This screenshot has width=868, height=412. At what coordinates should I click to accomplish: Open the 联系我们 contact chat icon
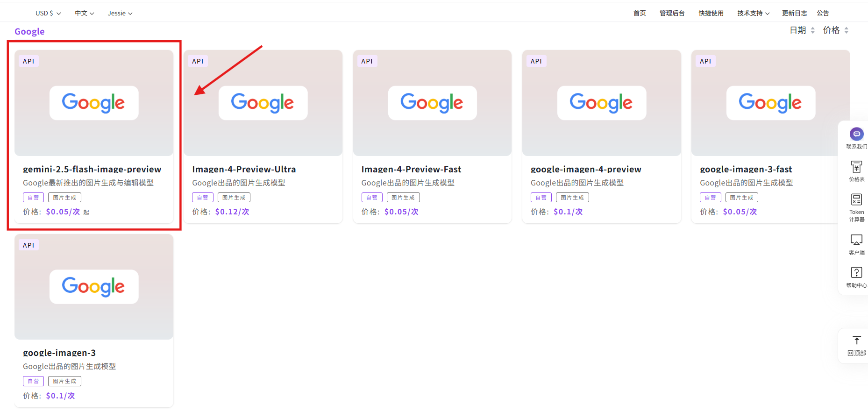(x=856, y=135)
